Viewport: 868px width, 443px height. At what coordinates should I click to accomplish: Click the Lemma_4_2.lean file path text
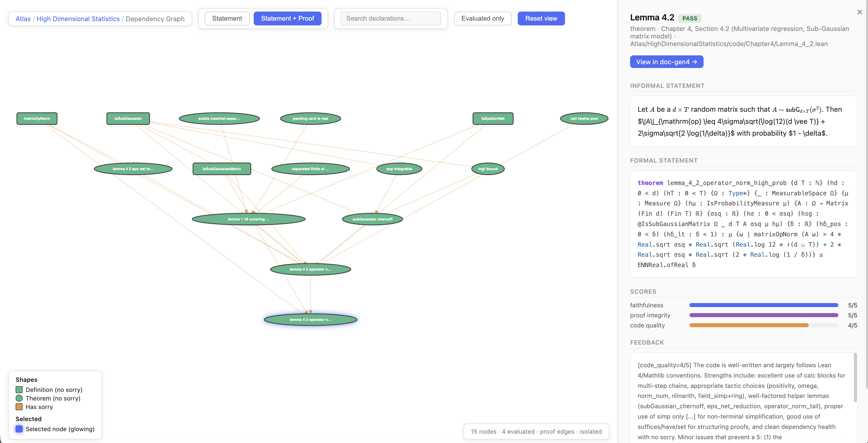(729, 44)
